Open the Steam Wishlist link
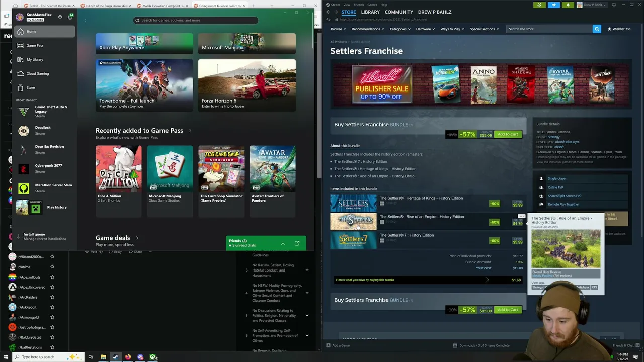Image resolution: width=644 pixels, height=362 pixels. pyautogui.click(x=619, y=29)
